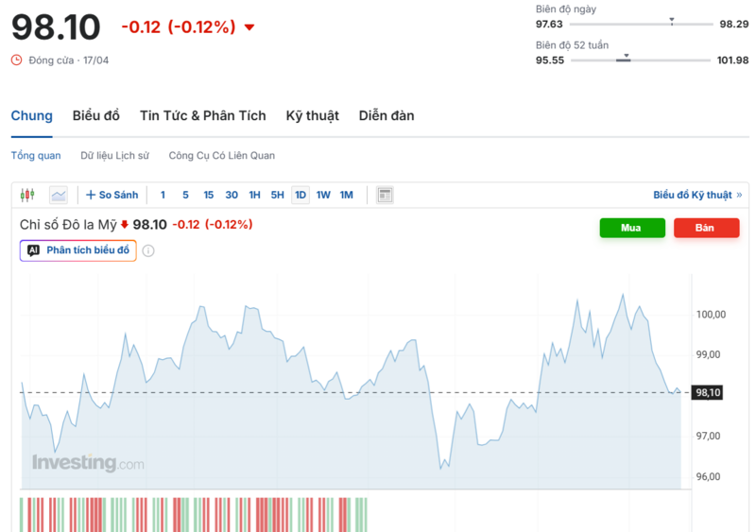This screenshot has height=532, width=756.
Task: Switch to Tin Tức & Phân Tích tab
Action: [x=202, y=115]
